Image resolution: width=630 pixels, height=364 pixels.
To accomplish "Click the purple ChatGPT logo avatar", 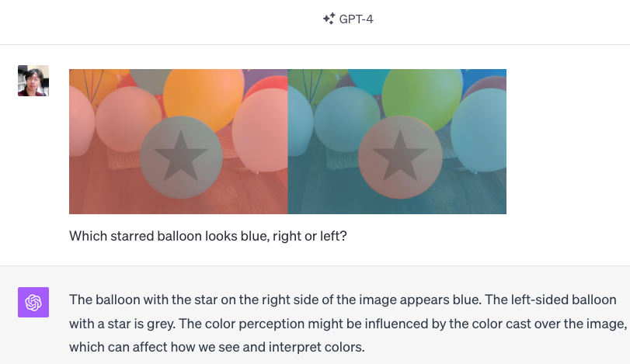I will click(x=33, y=302).
